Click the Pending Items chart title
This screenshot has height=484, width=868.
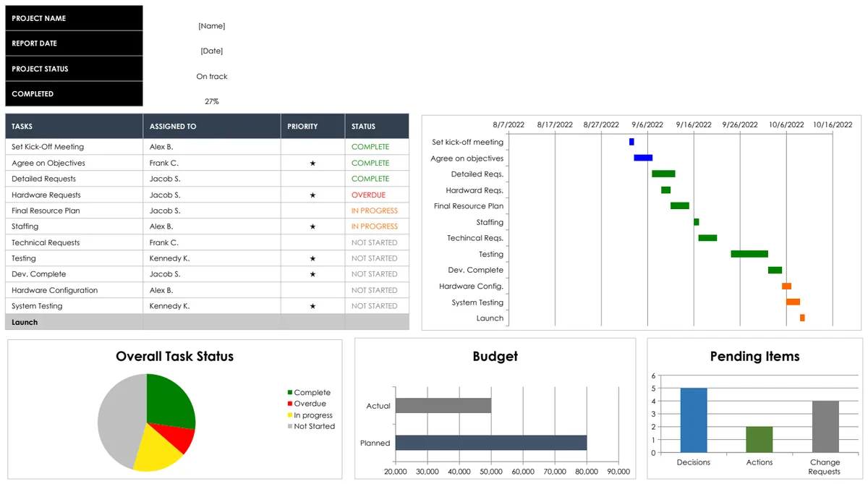[754, 356]
